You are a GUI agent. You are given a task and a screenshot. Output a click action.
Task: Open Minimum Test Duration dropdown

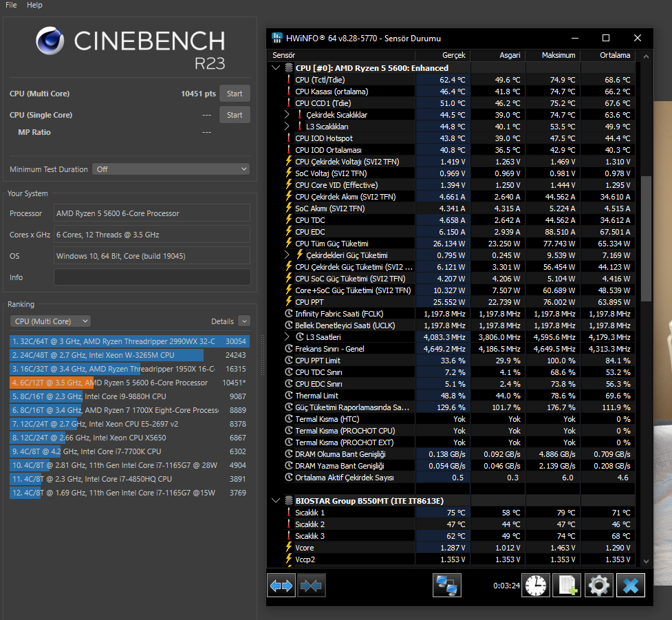coord(171,169)
